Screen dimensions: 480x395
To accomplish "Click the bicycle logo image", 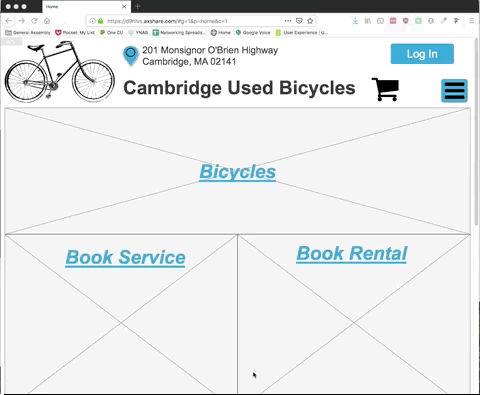I will pos(60,72).
